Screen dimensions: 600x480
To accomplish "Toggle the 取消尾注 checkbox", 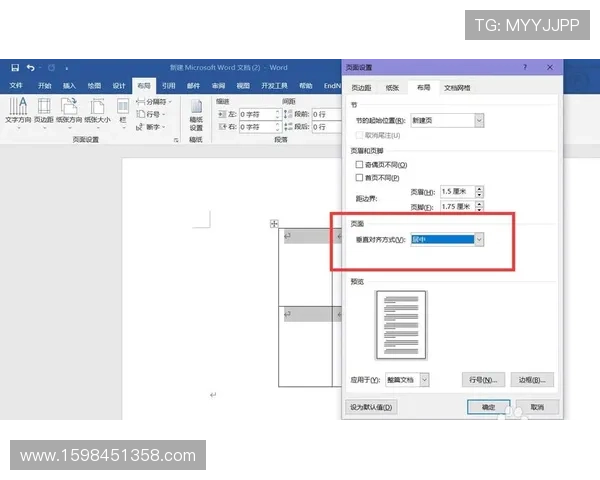I will click(x=359, y=135).
